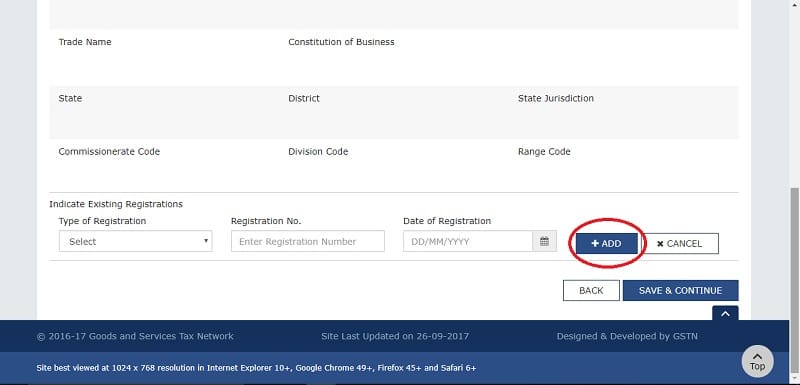The width and height of the screenshot is (800, 385).
Task: Click the Goods and Services Tax Network copyright
Action: coord(135,336)
